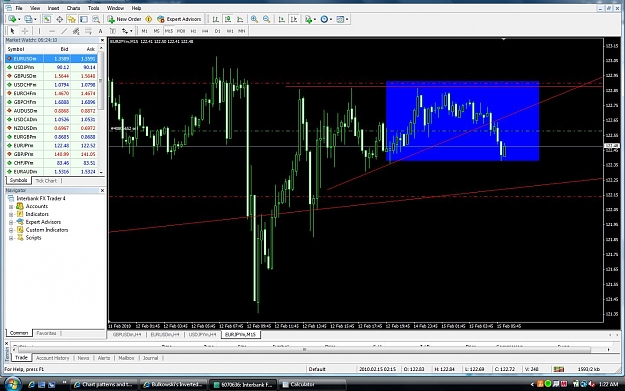
Task: Toggle the Navigator star-folder icon
Action: coord(72,19)
